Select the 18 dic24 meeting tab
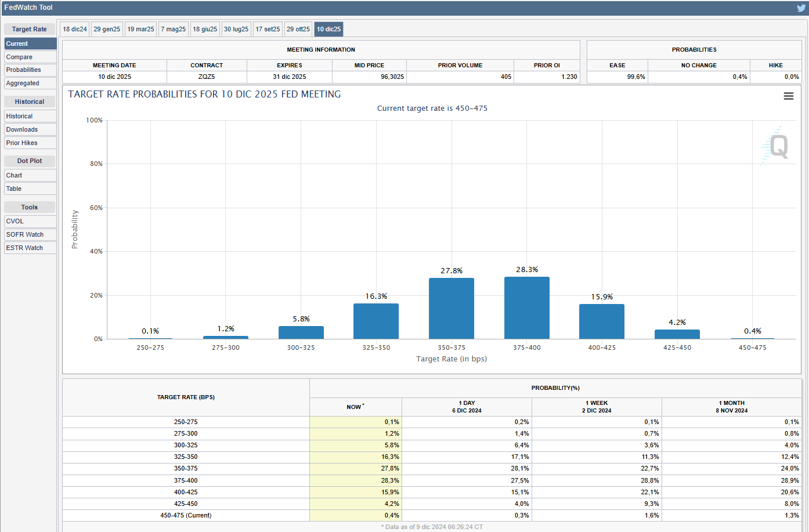 [75, 30]
